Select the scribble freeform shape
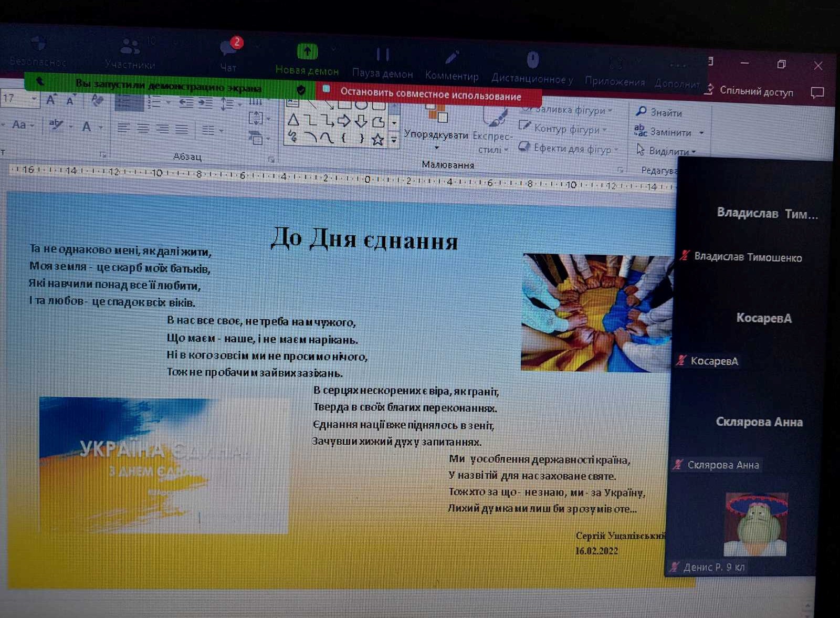 [293, 137]
